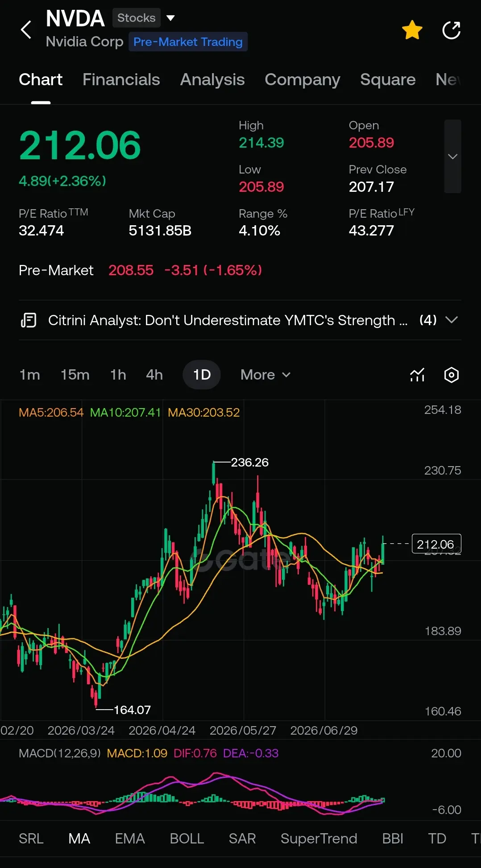Switch to the Chart tab

pos(41,79)
